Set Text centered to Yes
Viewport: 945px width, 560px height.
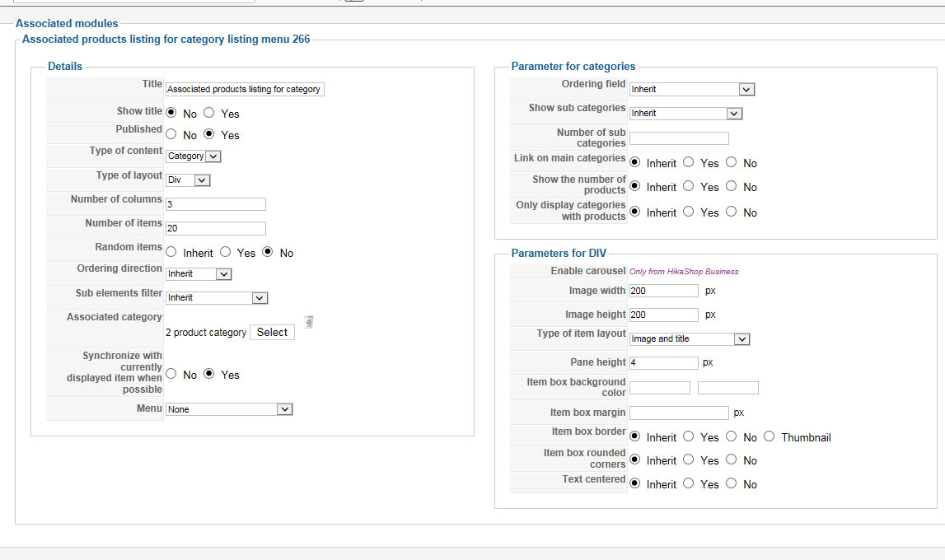pyautogui.click(x=689, y=483)
